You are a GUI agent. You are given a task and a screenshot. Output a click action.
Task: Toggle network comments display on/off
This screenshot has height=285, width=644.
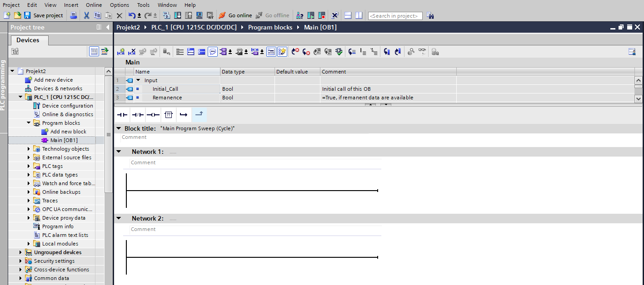click(213, 52)
